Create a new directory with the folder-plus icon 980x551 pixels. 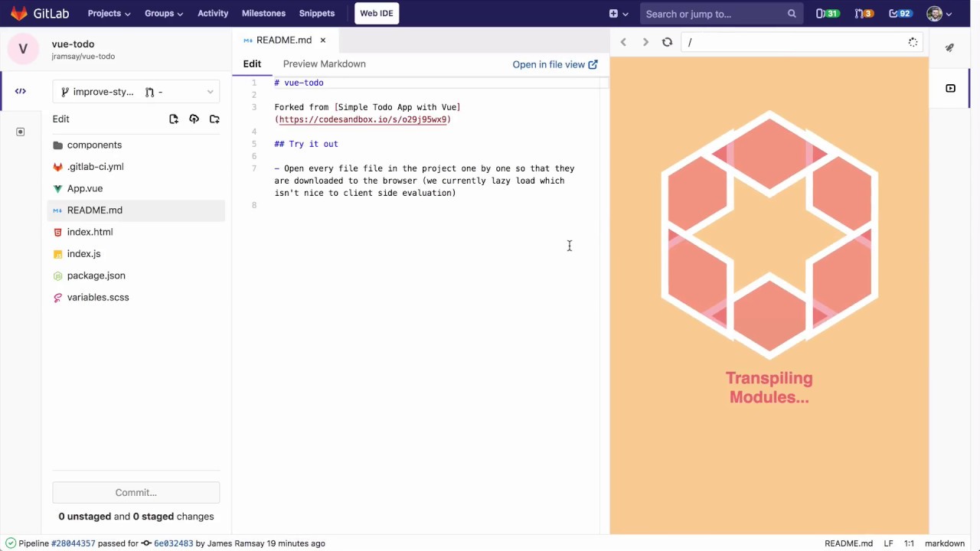tap(214, 119)
